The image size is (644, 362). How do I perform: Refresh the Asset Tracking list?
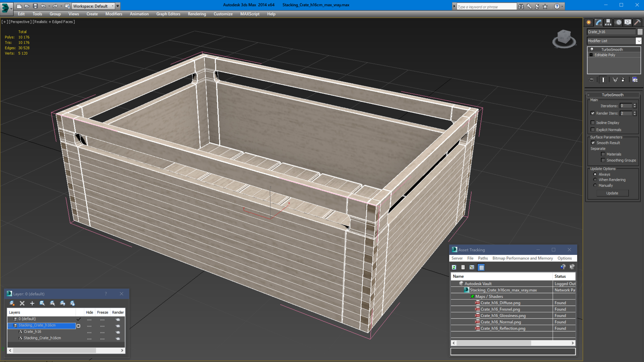point(454,267)
